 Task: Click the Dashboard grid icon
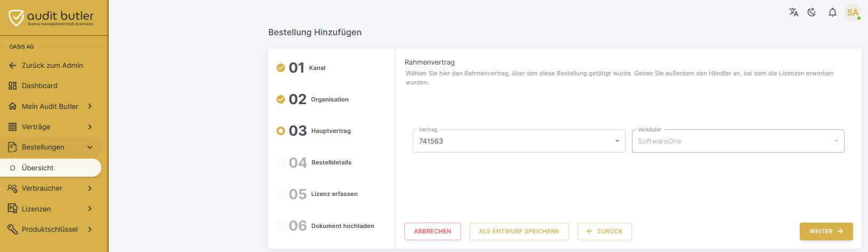tap(13, 86)
